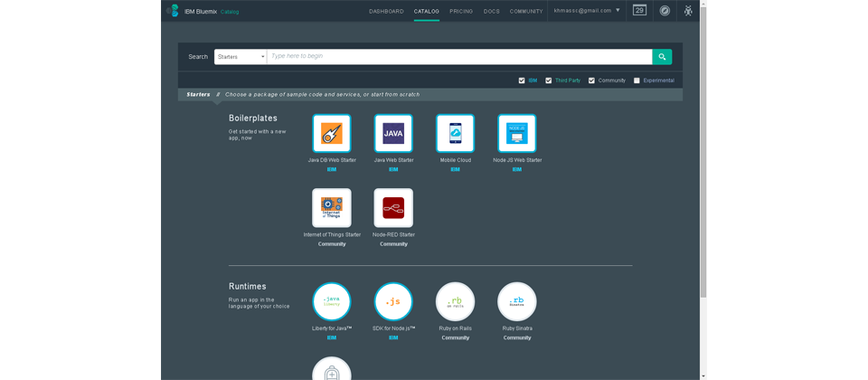The image size is (868, 380).
Task: Open the Java DB Web Starter boilerplate
Action: 332,134
